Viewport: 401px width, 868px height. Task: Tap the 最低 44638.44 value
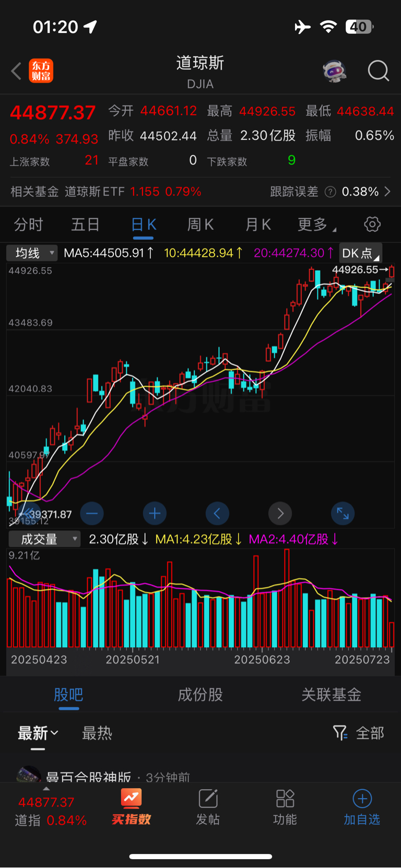pos(365,111)
